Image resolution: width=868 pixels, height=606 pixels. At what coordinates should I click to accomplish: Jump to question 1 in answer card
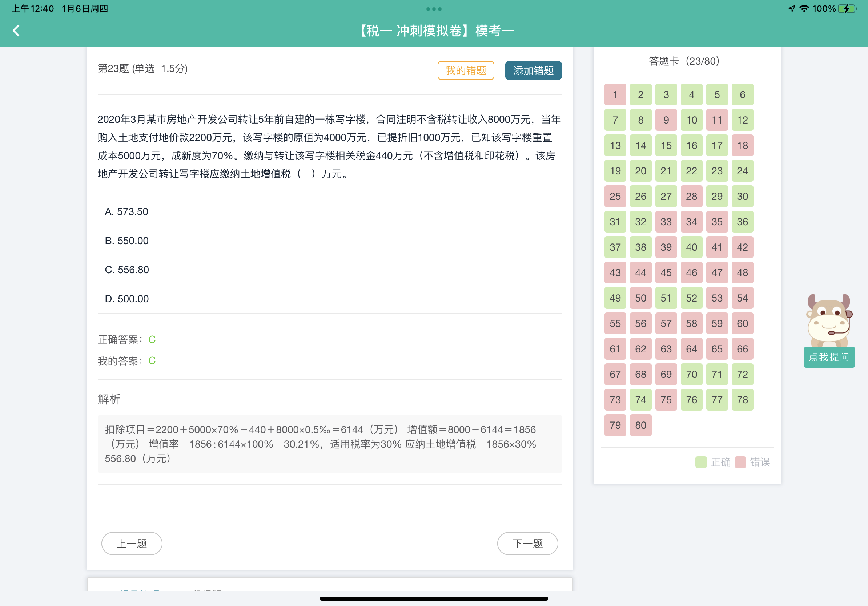[615, 94]
